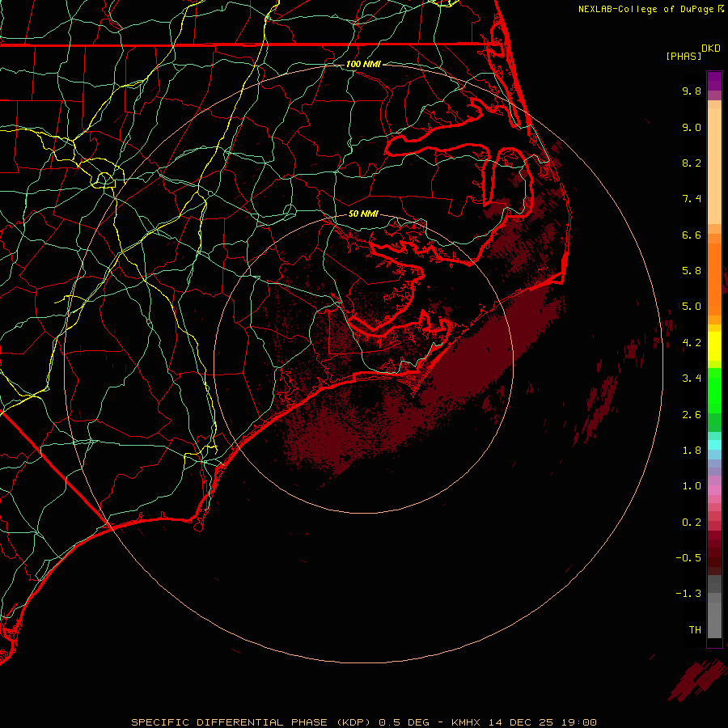Viewport: 728px width, 728px height.
Task: Click the 9.8 value on the color scale
Action: click(x=692, y=91)
